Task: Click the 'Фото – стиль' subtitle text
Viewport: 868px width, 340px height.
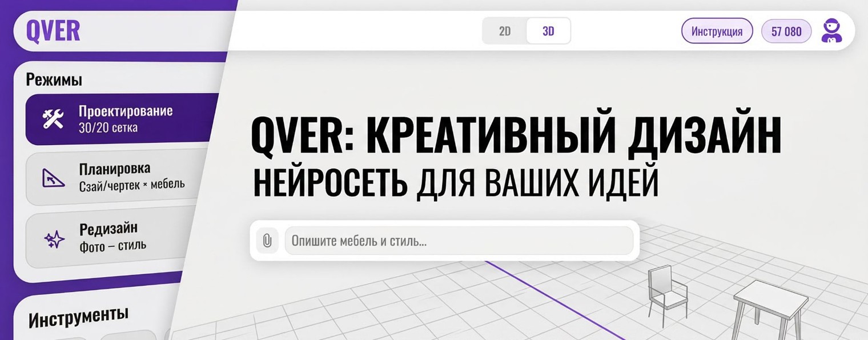Action: 112,246
